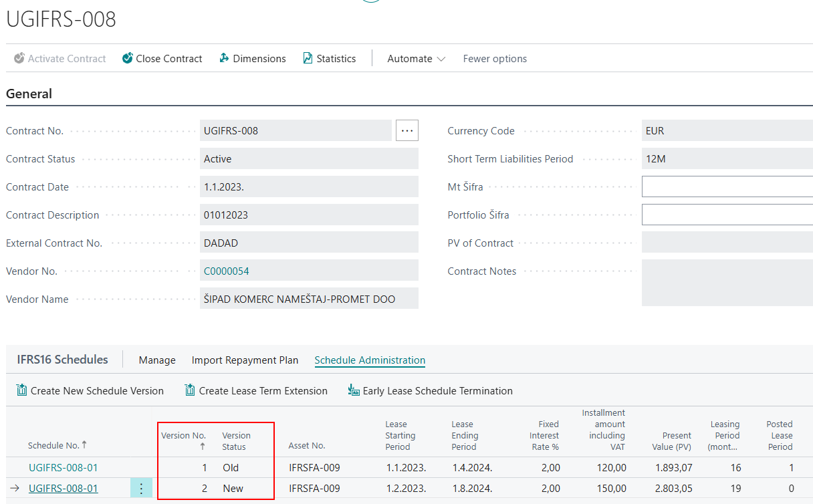
Task: Click the Activate Contract icon
Action: point(19,58)
